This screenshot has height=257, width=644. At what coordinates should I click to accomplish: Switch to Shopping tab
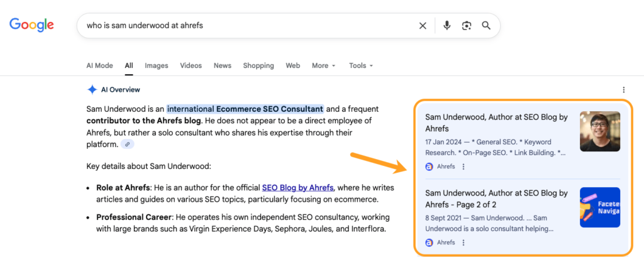(258, 65)
